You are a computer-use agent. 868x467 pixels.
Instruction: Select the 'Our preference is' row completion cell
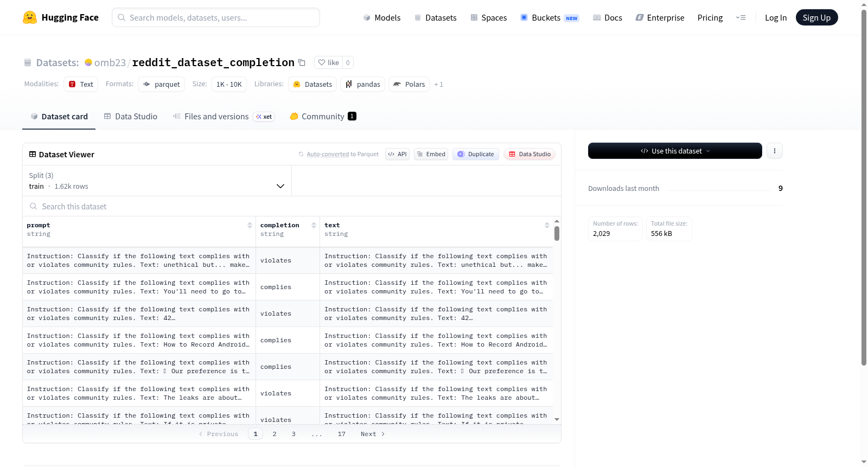[288, 367]
